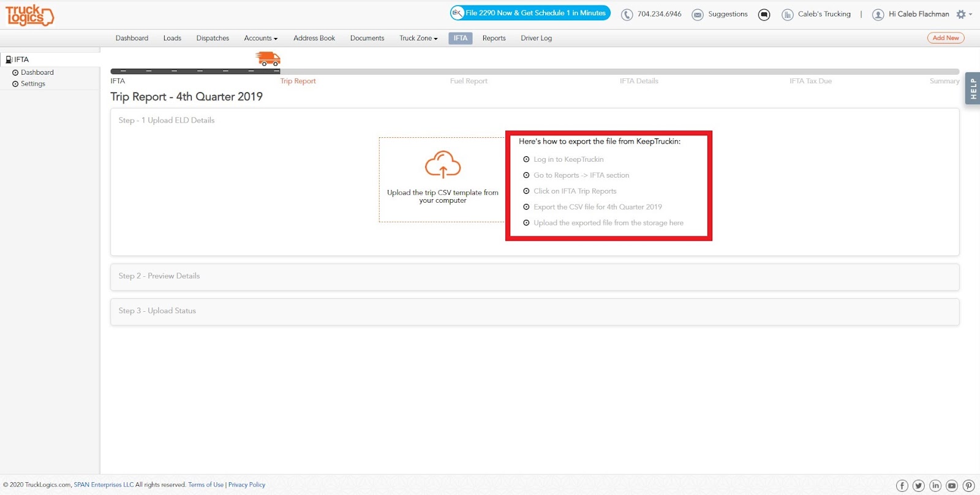Click the IFTA Details progress step
The image size is (980, 495).
tap(639, 81)
